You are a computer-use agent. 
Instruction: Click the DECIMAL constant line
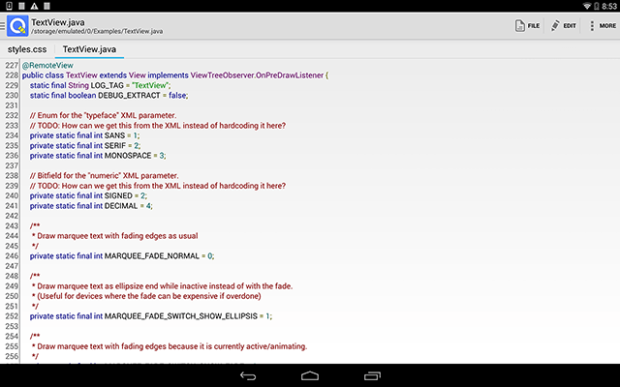tap(91, 206)
